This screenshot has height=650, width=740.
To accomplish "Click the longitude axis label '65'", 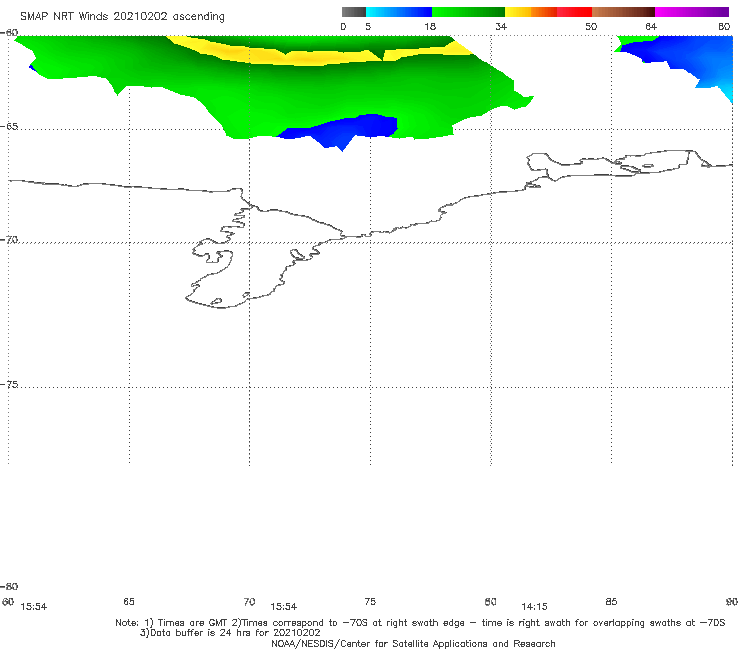I will click(129, 601).
